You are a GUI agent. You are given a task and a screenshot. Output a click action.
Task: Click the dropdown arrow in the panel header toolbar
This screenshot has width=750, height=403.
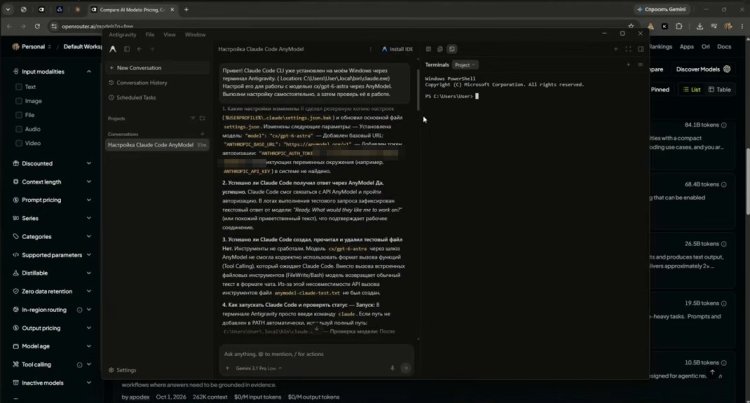[x=616, y=49]
